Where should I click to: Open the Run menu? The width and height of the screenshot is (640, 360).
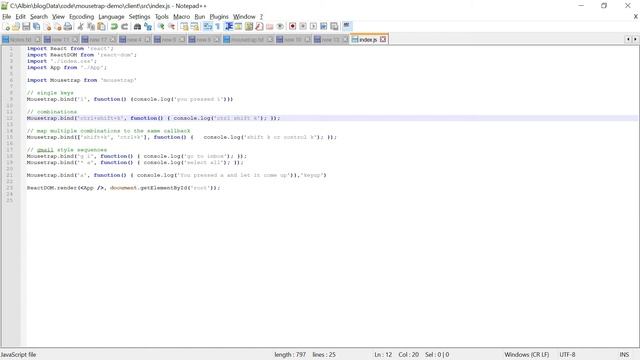[200, 17]
